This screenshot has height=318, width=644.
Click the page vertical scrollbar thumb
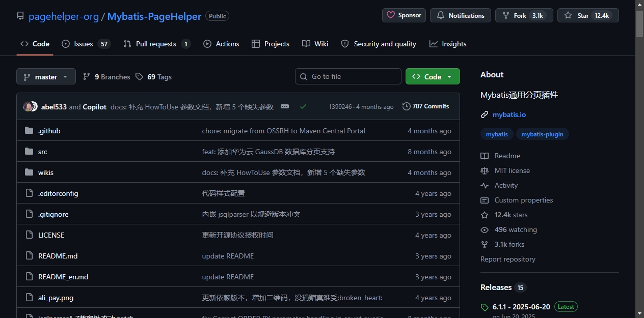coord(640,23)
